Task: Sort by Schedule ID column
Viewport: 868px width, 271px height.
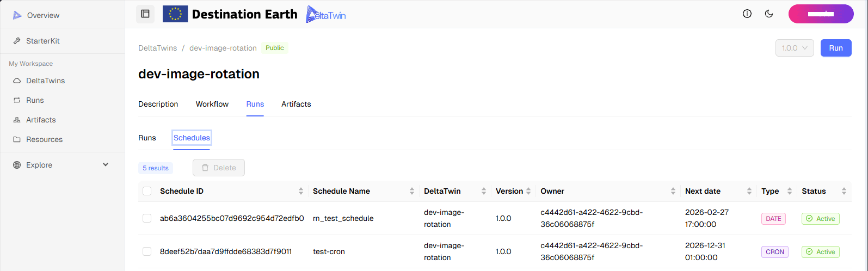Action: (300, 191)
